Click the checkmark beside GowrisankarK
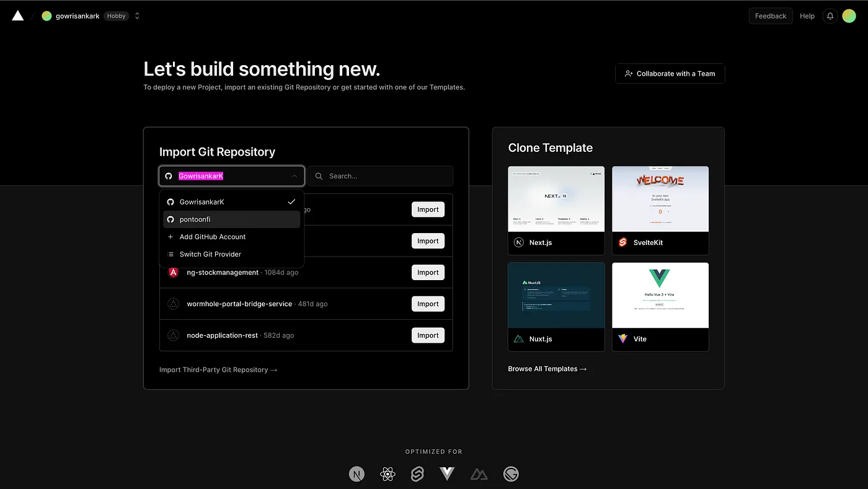This screenshot has width=868, height=489. [291, 202]
